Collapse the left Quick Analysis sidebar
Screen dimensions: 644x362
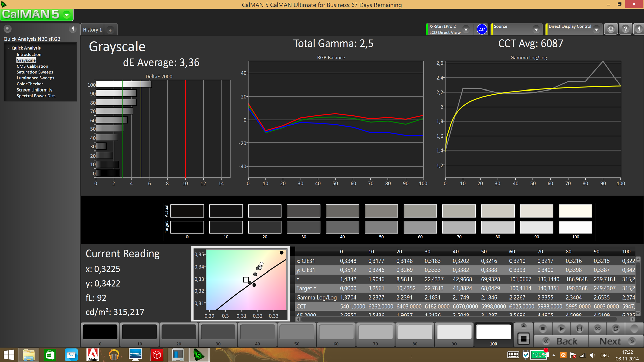(x=73, y=29)
